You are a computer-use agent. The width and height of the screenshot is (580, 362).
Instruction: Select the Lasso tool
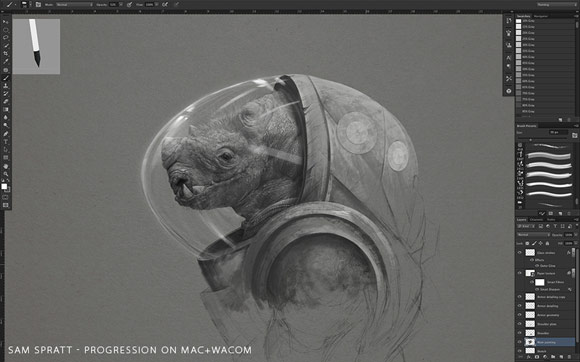(x=6, y=37)
